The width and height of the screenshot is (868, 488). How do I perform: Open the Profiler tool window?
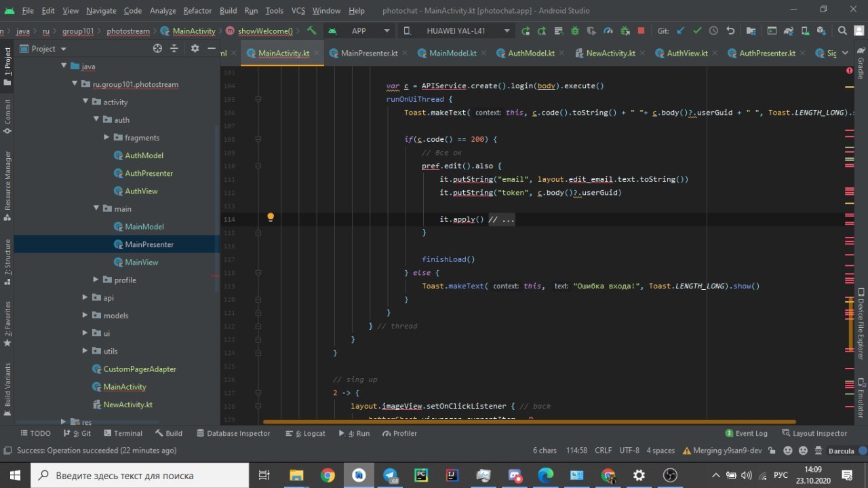(399, 433)
